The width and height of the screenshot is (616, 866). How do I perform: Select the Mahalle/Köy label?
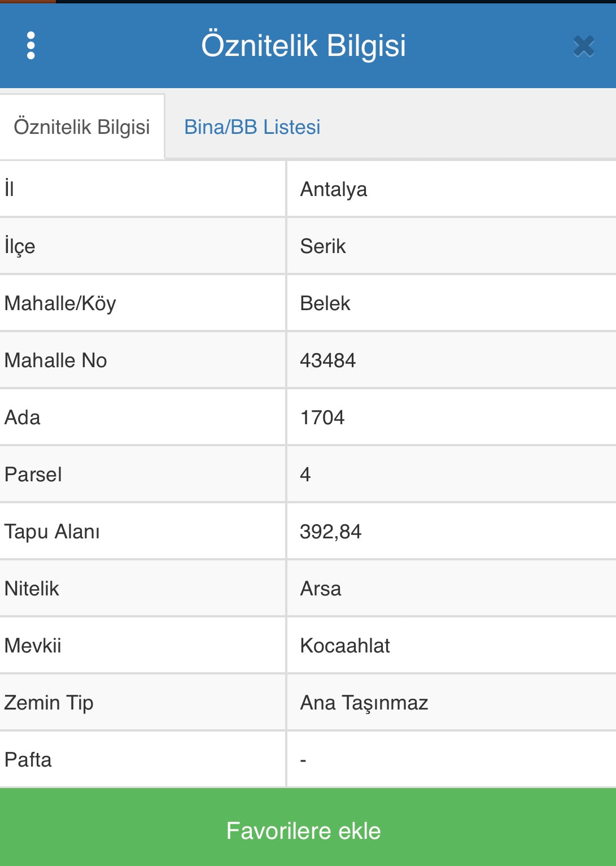(60, 303)
